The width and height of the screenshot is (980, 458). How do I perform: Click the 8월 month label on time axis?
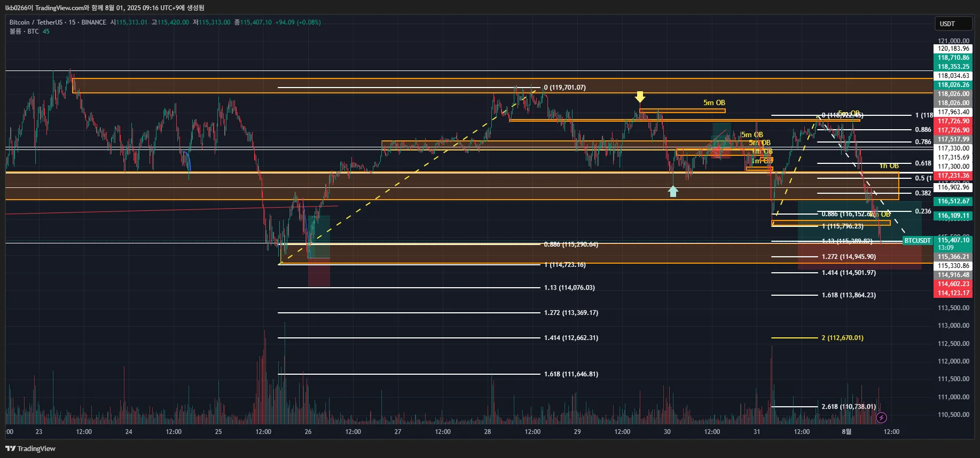(x=846, y=432)
